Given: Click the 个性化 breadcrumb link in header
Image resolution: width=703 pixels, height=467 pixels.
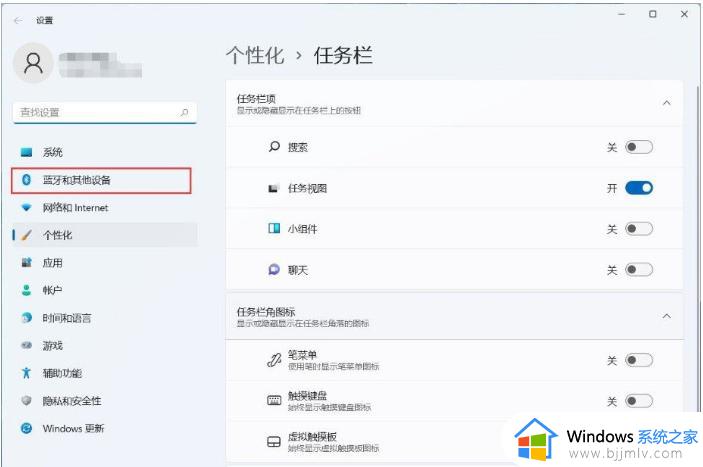Looking at the screenshot, I should coord(255,56).
